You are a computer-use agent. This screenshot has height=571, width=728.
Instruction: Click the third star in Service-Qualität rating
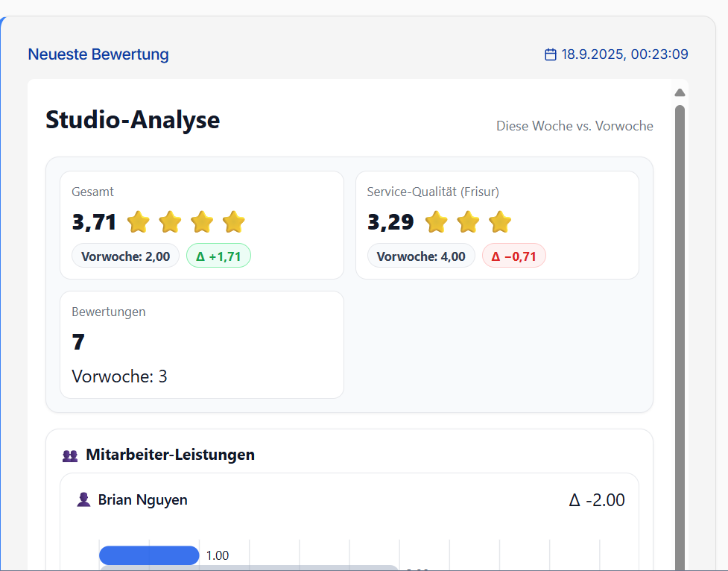point(500,222)
